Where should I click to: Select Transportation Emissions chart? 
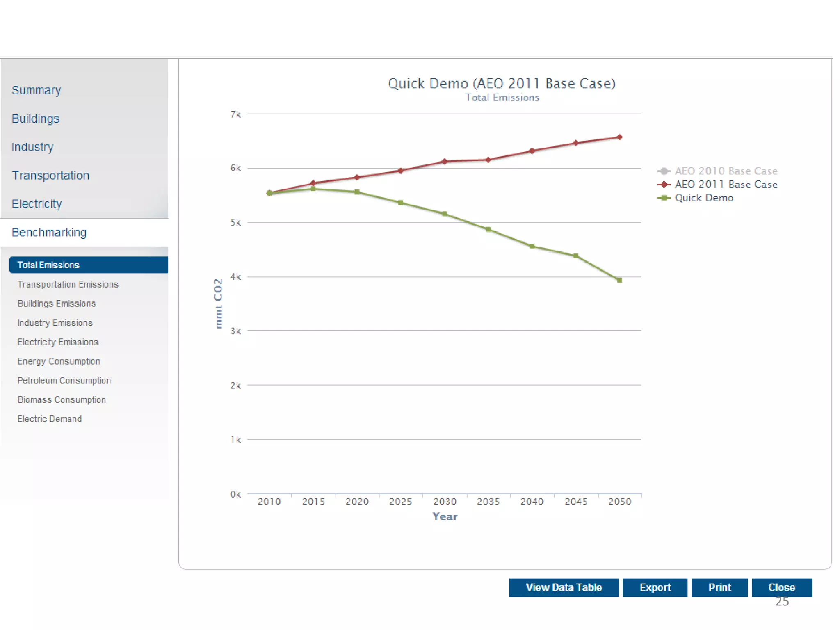tap(68, 285)
